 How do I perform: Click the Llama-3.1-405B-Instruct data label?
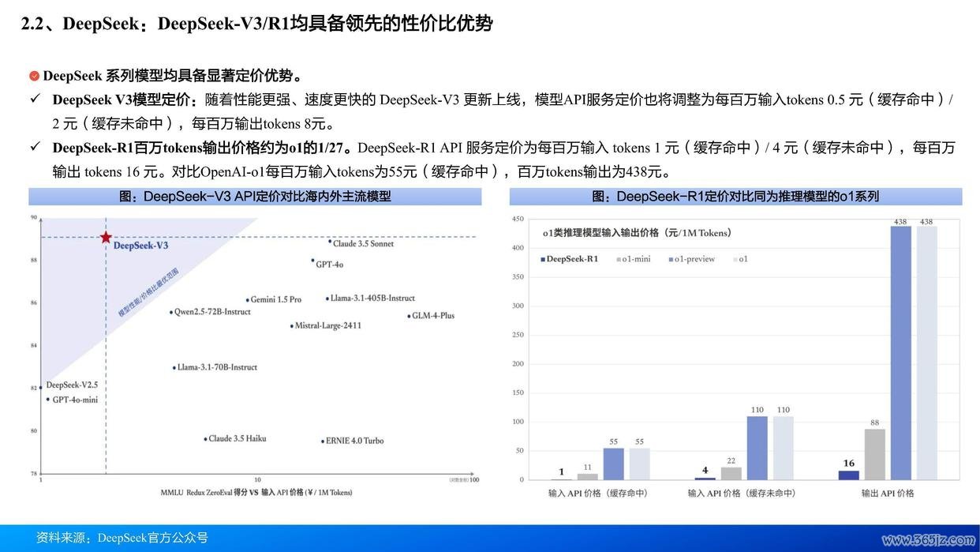click(x=372, y=298)
